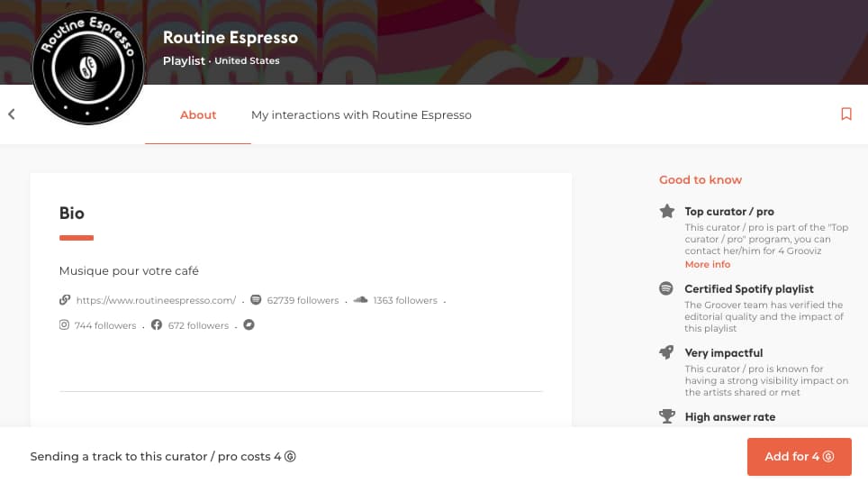Open SoundCloud 1363 followers link
The height and width of the screenshot is (483, 868).
(x=405, y=300)
